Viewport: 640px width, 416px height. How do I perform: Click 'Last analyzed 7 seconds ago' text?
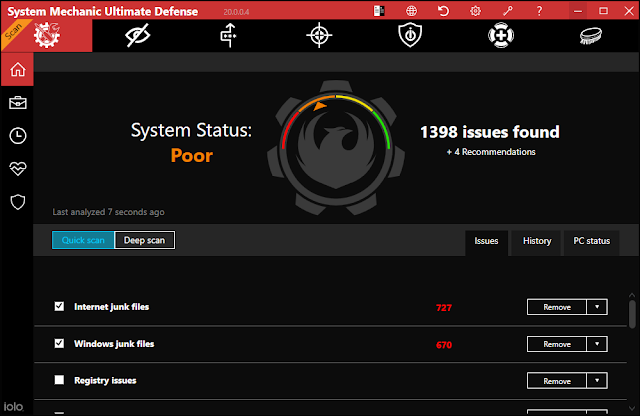109,212
